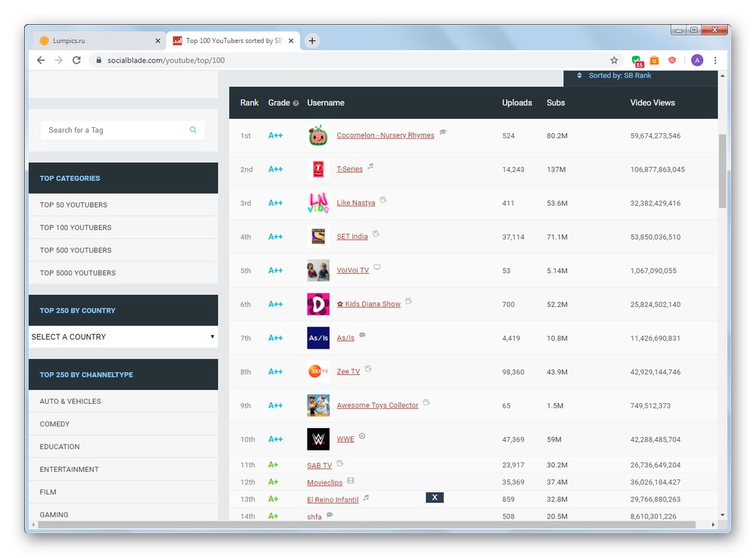Open the SET India channel link
Viewport: 756px width, 558px height.
pos(352,237)
